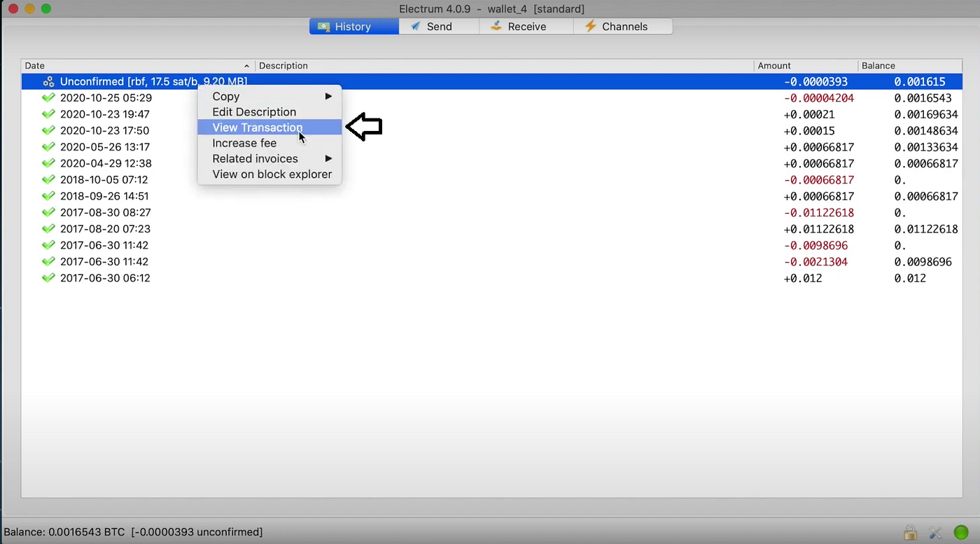Choose Edit Description from the context menu

tap(269, 112)
